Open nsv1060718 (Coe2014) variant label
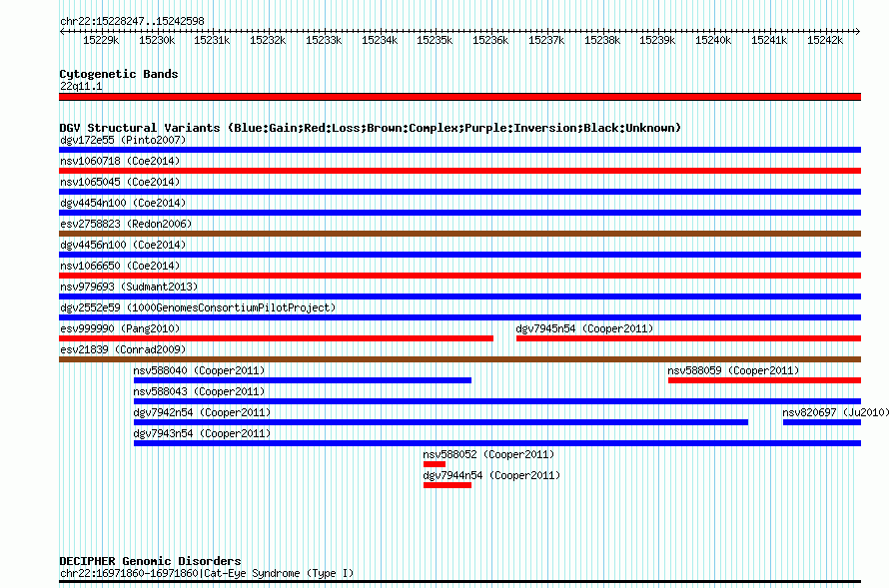 [x=120, y=161]
